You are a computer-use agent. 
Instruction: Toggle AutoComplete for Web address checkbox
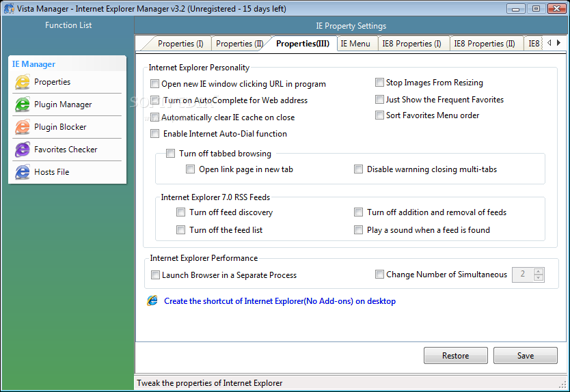[155, 100]
